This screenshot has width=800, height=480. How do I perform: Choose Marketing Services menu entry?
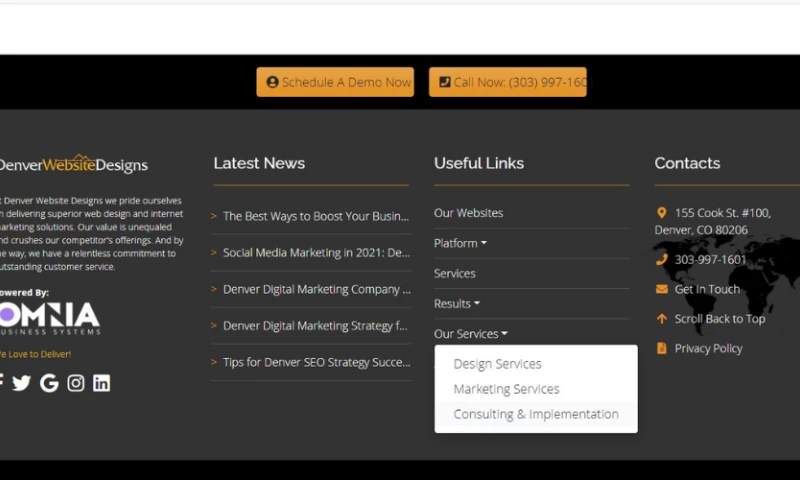[x=506, y=389]
